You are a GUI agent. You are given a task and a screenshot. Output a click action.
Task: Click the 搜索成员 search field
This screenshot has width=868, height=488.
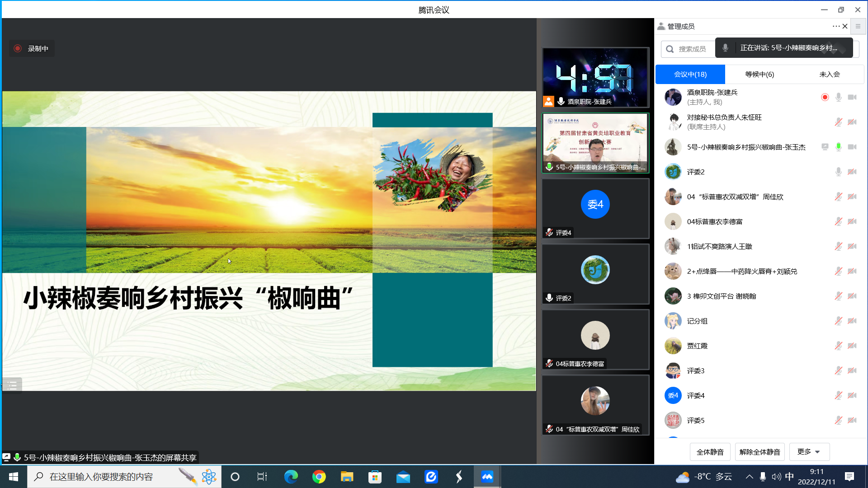point(692,49)
